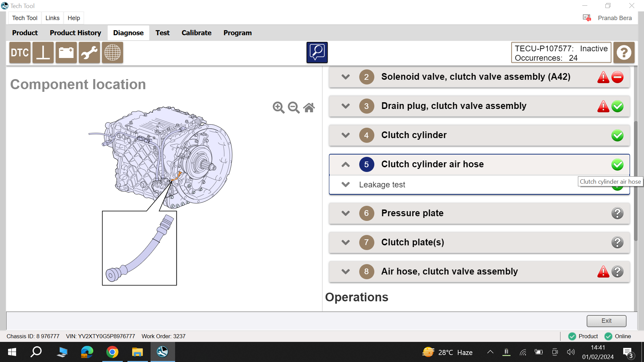Expand Drain plug, clutch valve assembly
The height and width of the screenshot is (362, 644).
[x=345, y=106]
